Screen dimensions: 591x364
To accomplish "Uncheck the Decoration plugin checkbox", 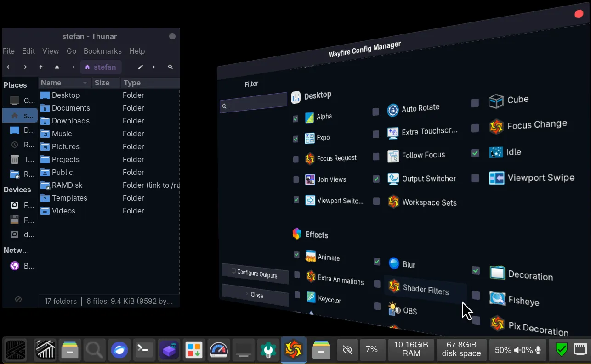I will (x=476, y=271).
